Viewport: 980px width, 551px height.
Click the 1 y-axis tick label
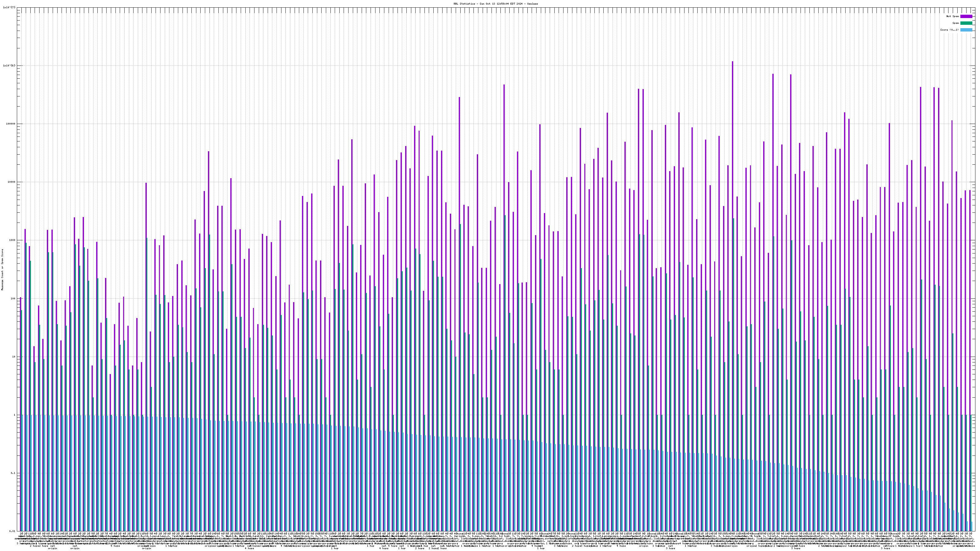(14, 415)
